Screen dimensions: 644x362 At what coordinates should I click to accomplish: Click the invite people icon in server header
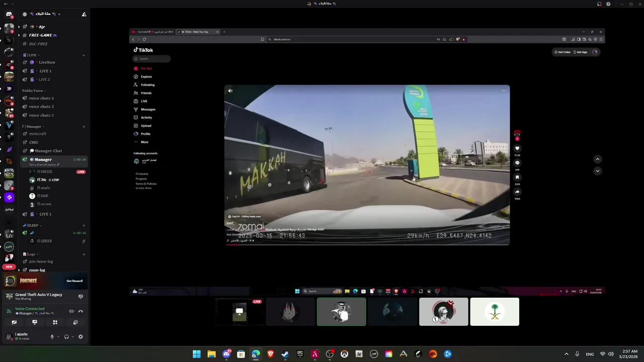84,14
